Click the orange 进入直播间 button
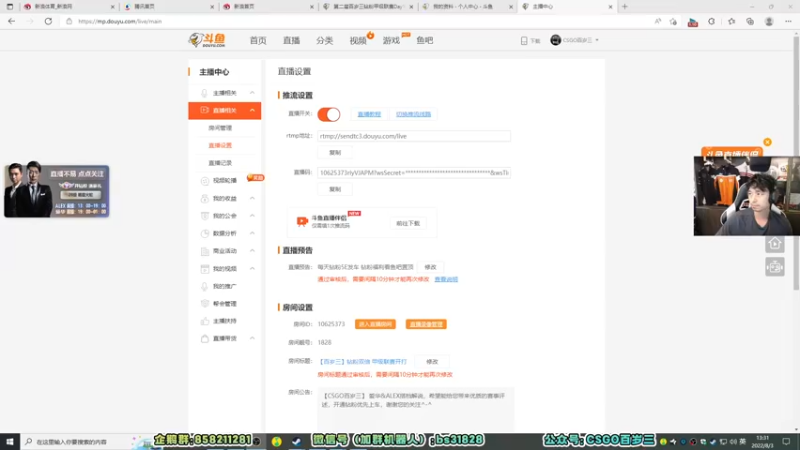Screen dimensions: 800x450 click(375, 324)
